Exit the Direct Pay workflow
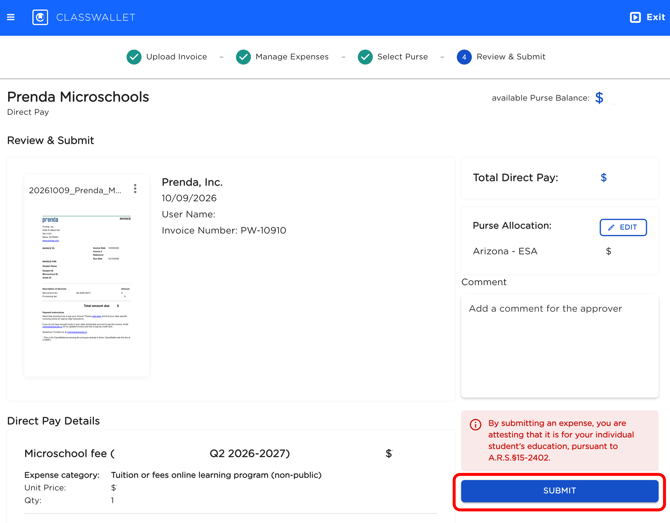The height and width of the screenshot is (523, 670). point(647,17)
